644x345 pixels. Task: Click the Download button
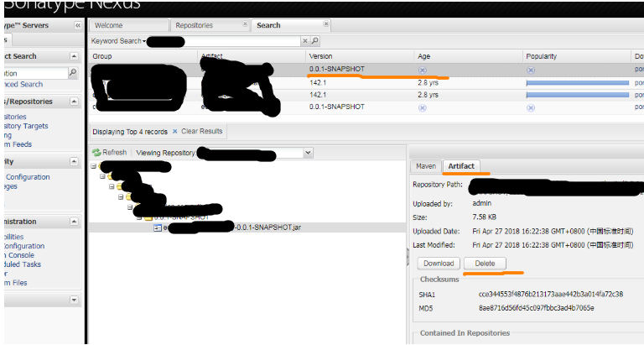(x=439, y=264)
